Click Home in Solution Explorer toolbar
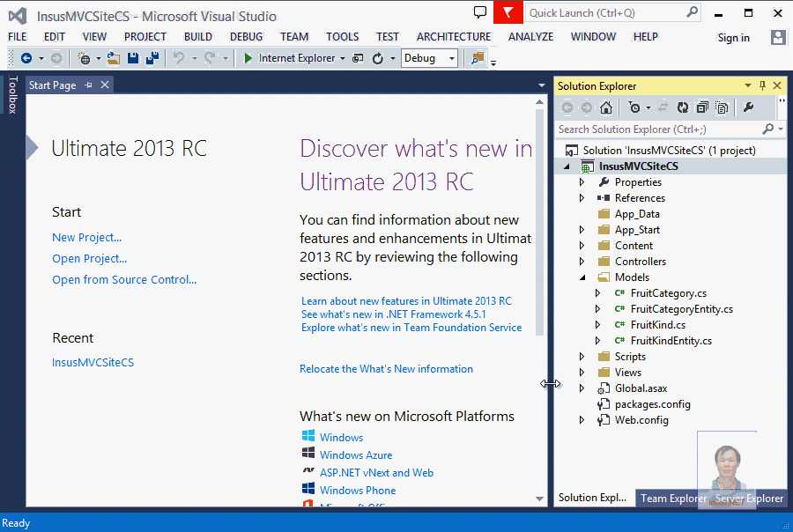The width and height of the screenshot is (793, 532). pyautogui.click(x=606, y=107)
